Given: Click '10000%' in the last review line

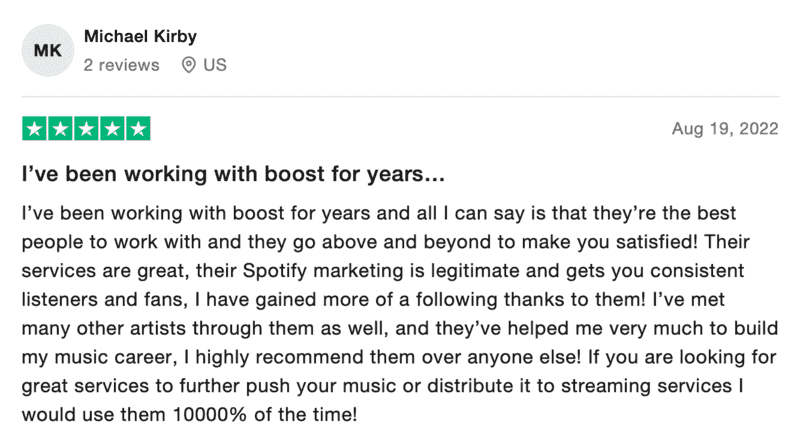Looking at the screenshot, I should click(210, 415).
